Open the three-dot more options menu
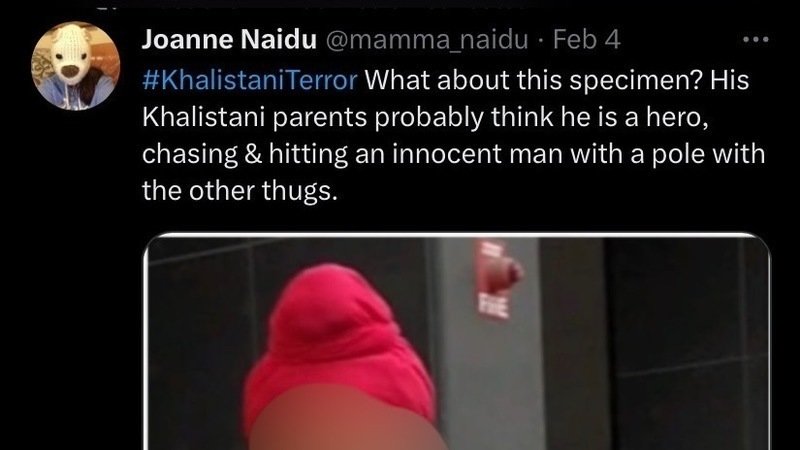 pyautogui.click(x=756, y=39)
